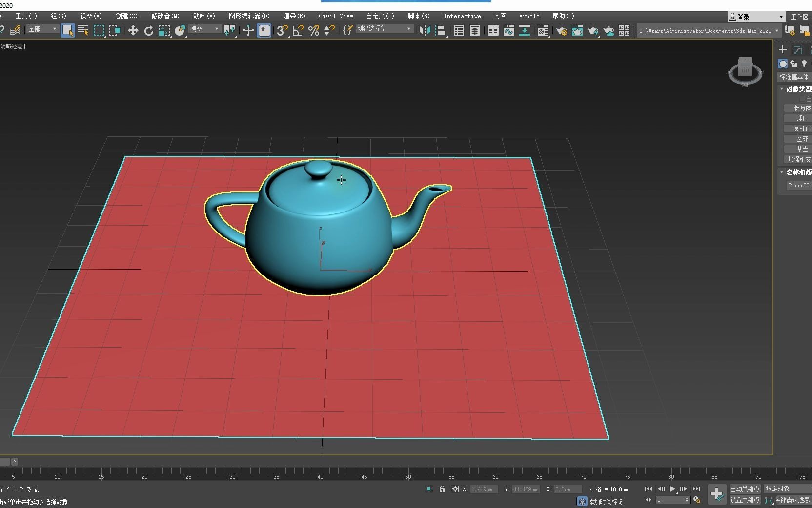812x508 pixels.
Task: Open the 视图 reference coordinate dropdown
Action: pyautogui.click(x=204, y=29)
